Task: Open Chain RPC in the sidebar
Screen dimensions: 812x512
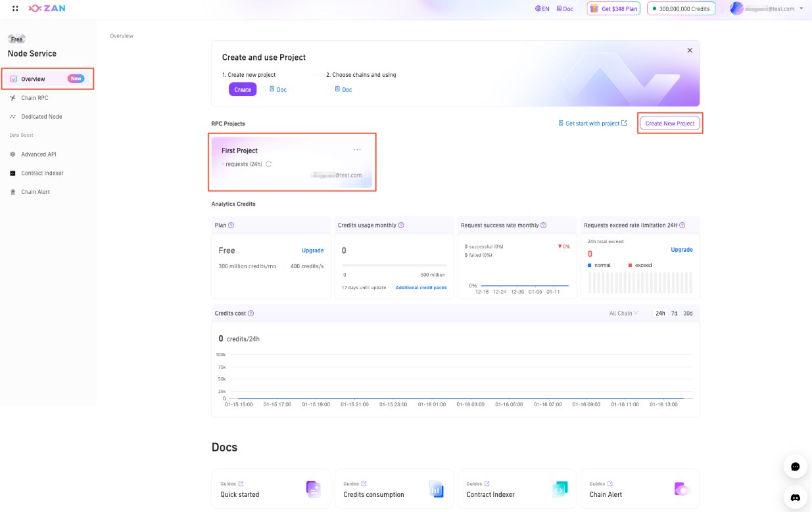Action: click(35, 98)
